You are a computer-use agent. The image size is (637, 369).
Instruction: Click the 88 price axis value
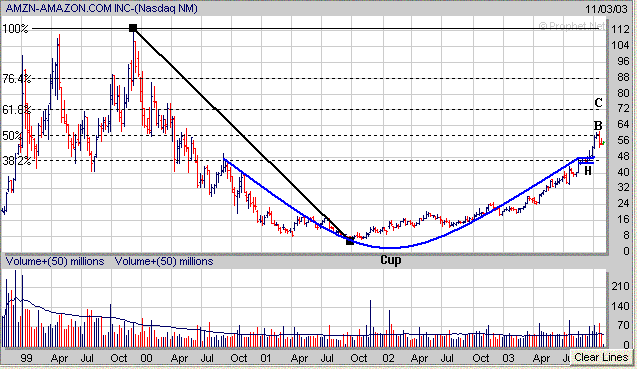[x=623, y=77]
